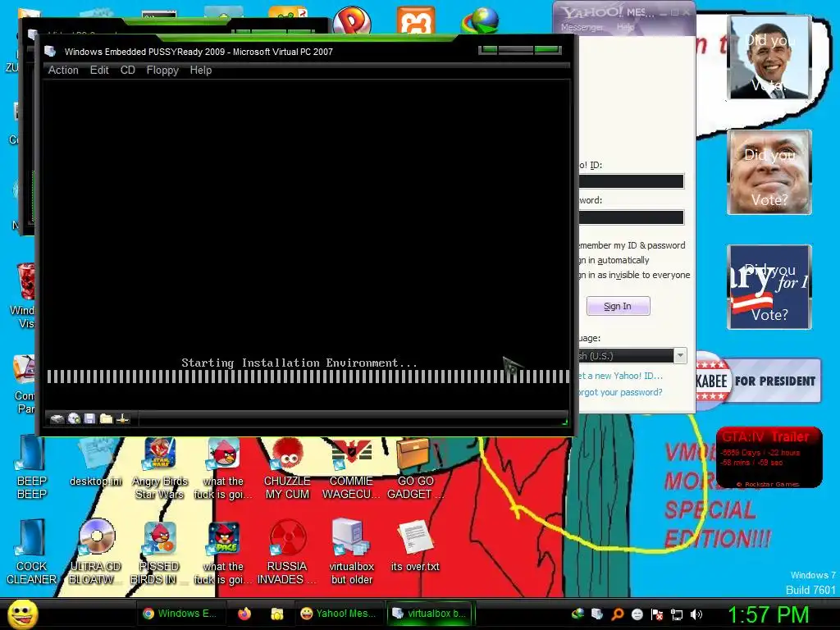
Task: Select the red 'P' desktop icon at top
Action: point(351,21)
